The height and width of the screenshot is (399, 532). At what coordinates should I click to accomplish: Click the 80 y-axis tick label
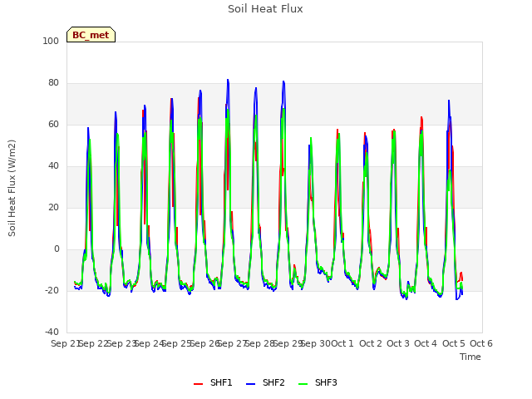point(53,83)
